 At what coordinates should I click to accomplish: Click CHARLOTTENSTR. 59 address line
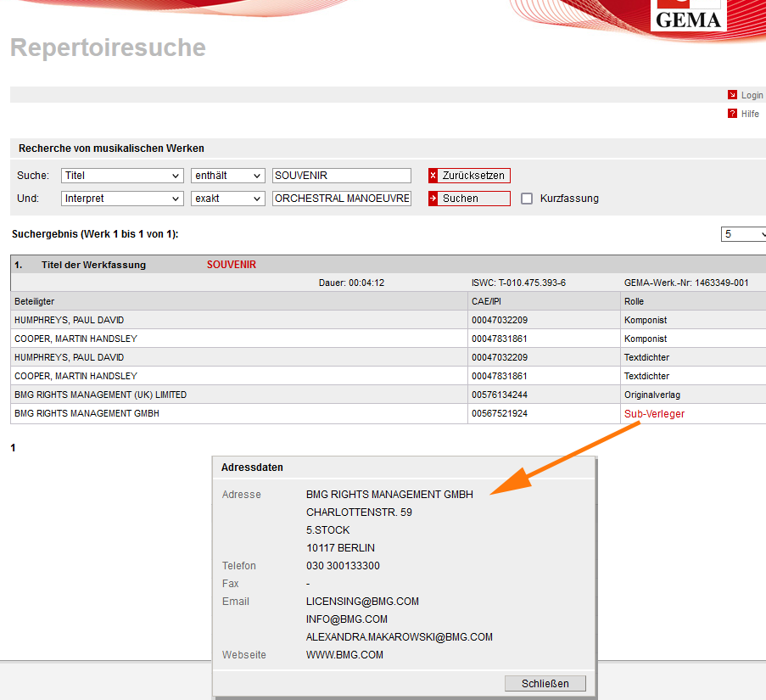[x=359, y=512]
